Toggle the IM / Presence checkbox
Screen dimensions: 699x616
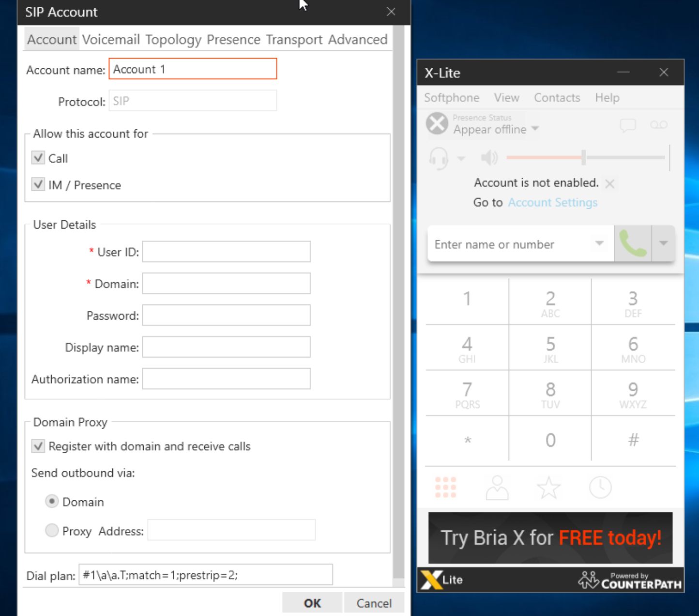coord(38,185)
